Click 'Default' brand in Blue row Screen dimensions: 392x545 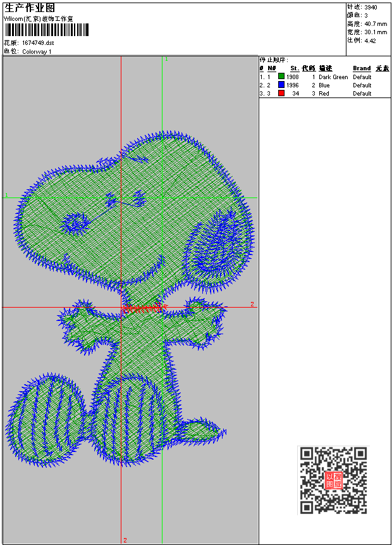[362, 85]
